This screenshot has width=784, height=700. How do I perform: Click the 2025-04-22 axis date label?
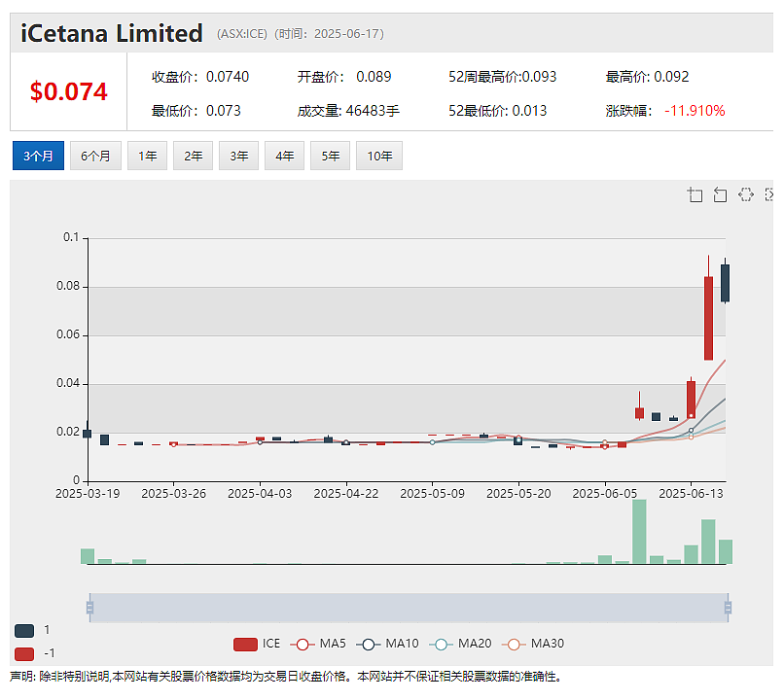click(346, 494)
